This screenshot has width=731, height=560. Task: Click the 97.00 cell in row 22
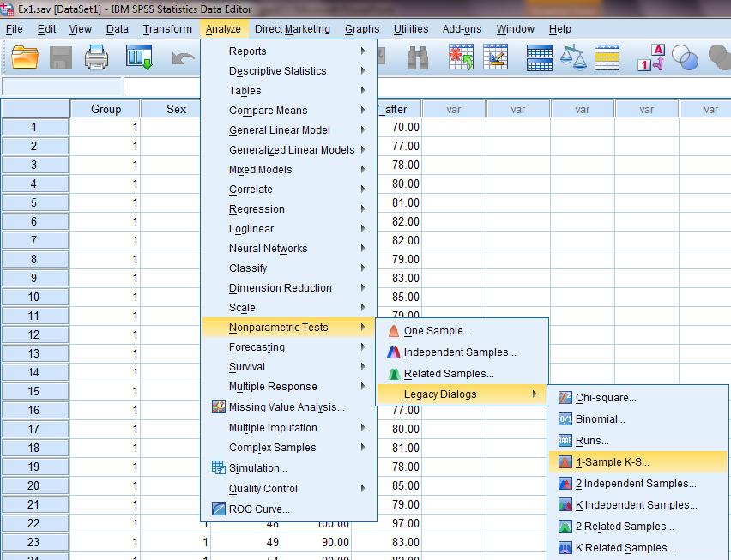tap(399, 523)
